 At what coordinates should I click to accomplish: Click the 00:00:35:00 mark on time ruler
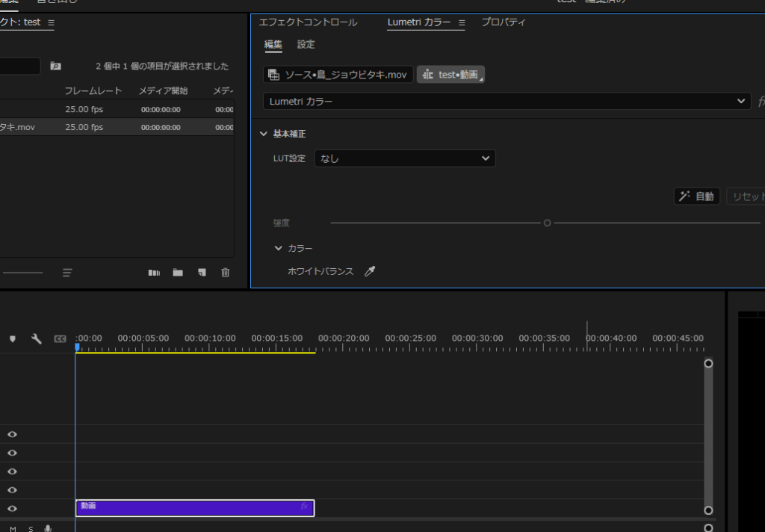pyautogui.click(x=544, y=338)
